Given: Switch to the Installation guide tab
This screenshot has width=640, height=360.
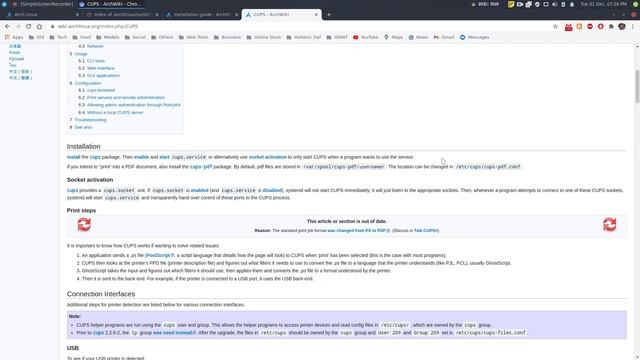Looking at the screenshot, I should point(202,15).
